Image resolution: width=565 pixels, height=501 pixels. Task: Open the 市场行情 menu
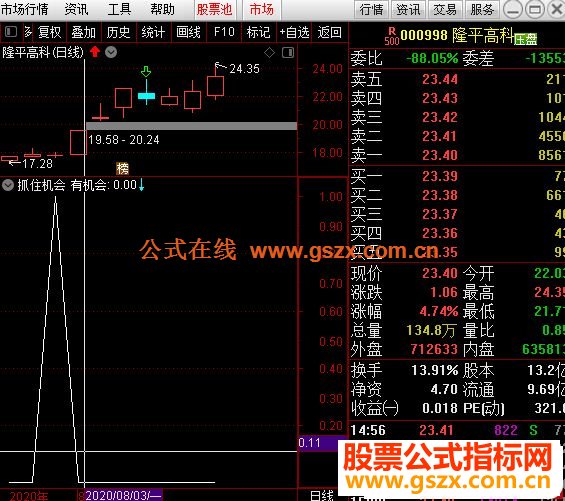click(25, 9)
